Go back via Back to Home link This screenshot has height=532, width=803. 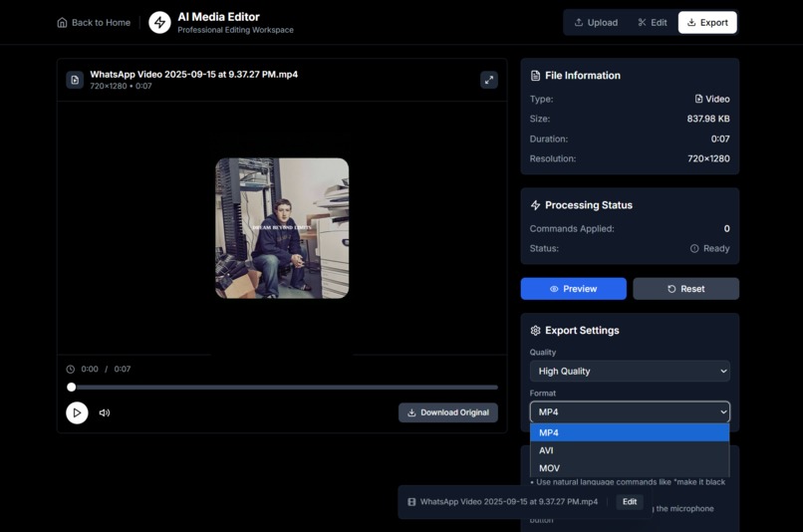tap(94, 23)
